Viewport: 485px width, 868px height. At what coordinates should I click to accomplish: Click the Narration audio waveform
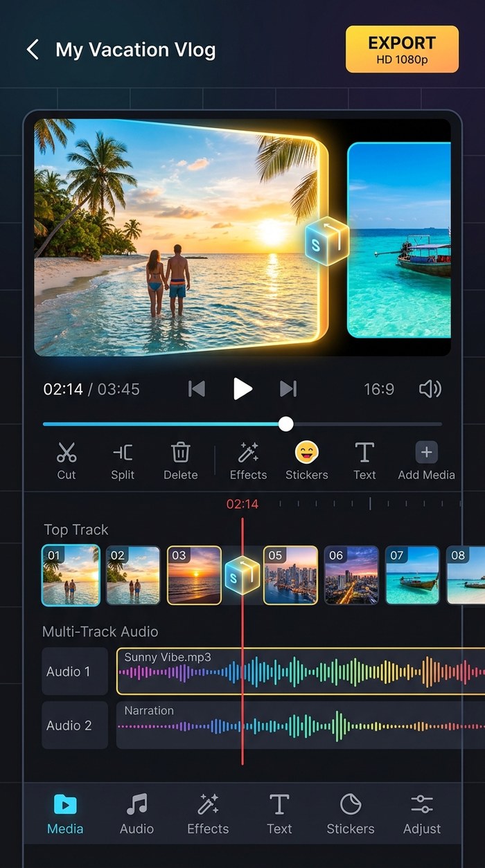(301, 725)
